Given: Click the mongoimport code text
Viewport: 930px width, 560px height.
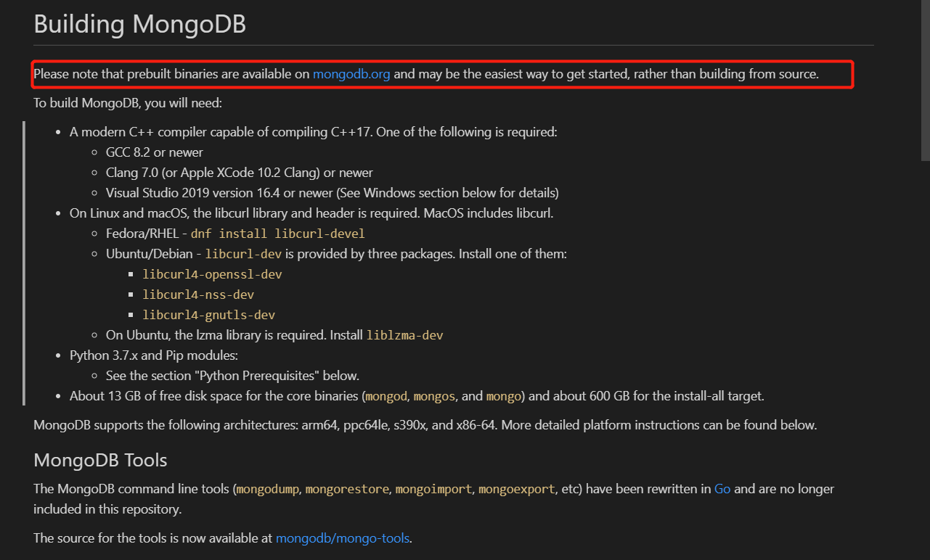Looking at the screenshot, I should (x=433, y=489).
